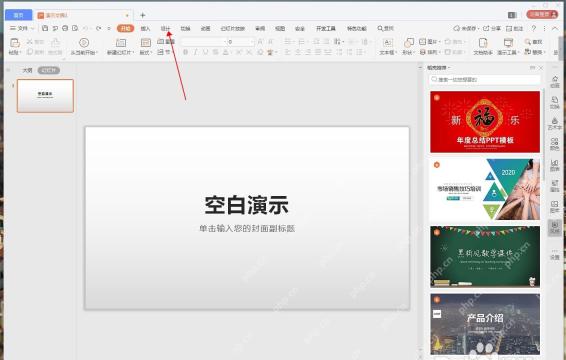Click the cover subtitle placeholder text
The height and width of the screenshot is (360, 566).
coord(247,228)
